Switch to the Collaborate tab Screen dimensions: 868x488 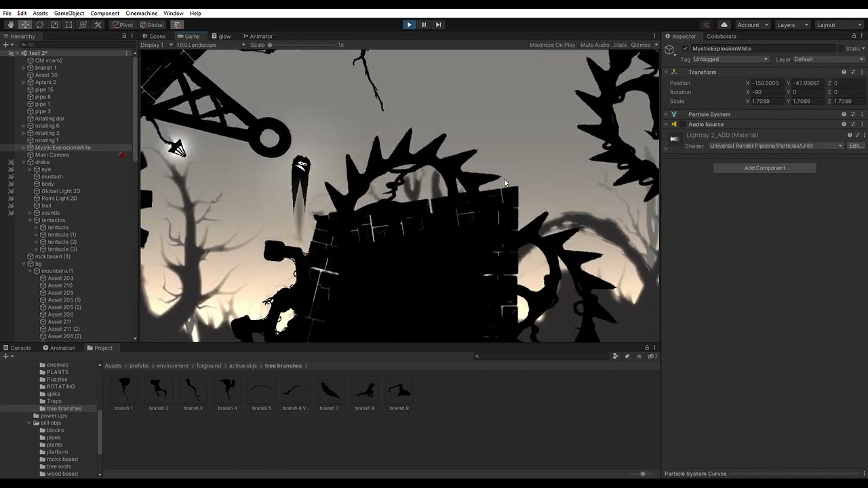722,36
